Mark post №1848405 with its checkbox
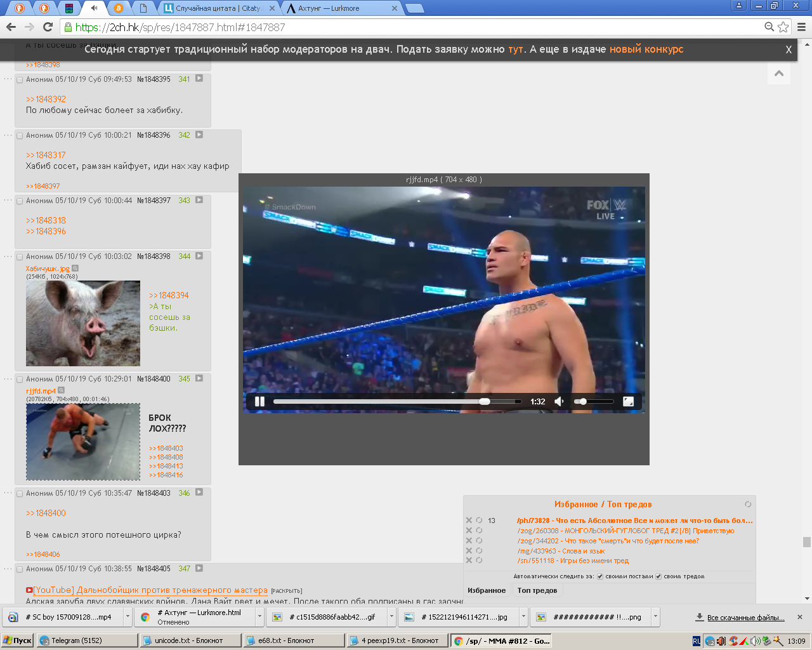Image resolution: width=812 pixels, height=650 pixels. click(x=20, y=569)
